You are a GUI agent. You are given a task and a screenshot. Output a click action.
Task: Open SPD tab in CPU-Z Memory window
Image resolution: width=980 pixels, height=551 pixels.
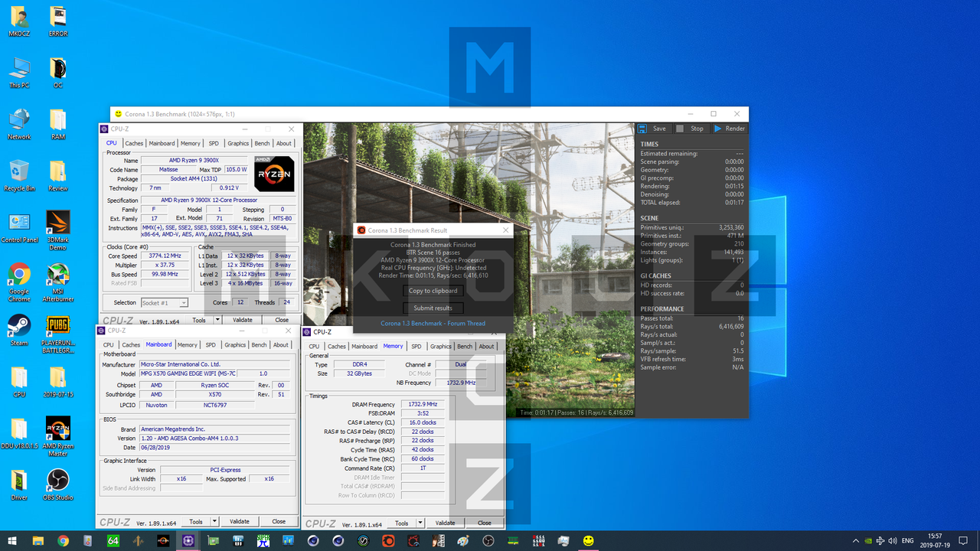tap(416, 346)
